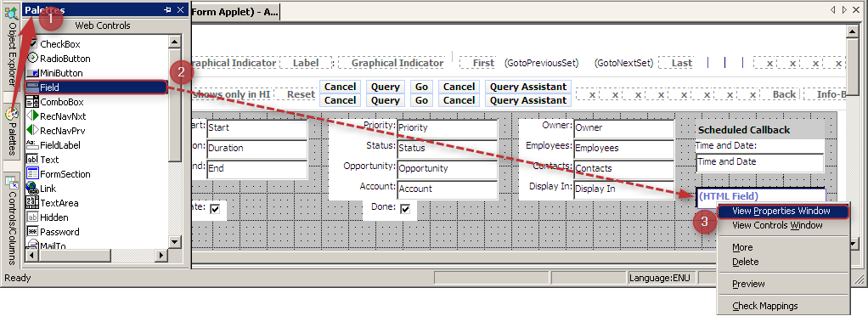Viewport: 868px width, 316px height.
Task: Choose Preview in the context menu
Action: [x=783, y=284]
